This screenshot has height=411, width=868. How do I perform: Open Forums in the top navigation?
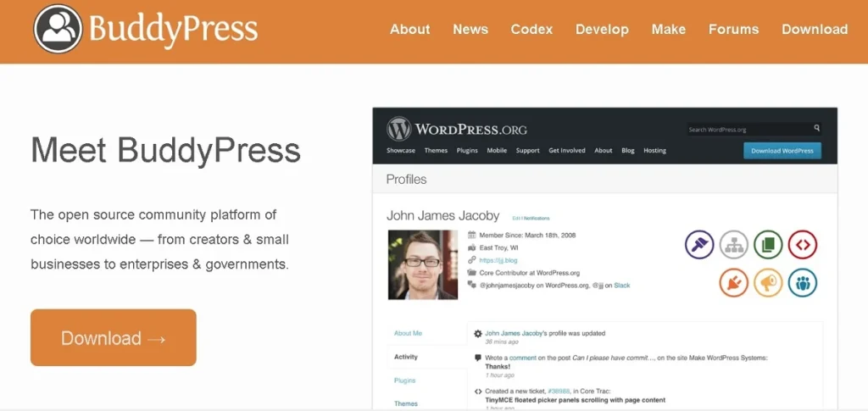(x=734, y=29)
